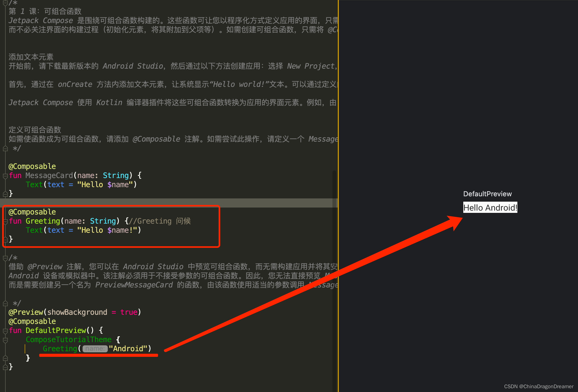Viewport: 578px width, 392px height.
Task: Click the function name 'MessageCard'
Action: [x=49, y=176]
